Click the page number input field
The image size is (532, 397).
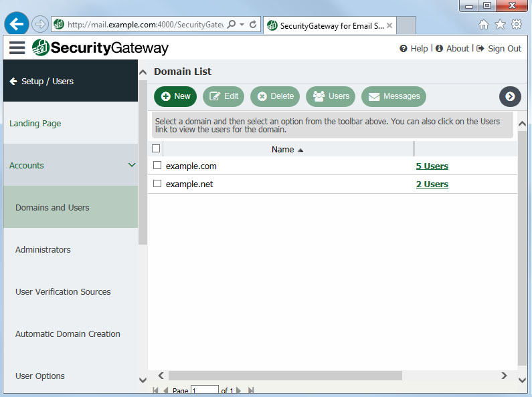pyautogui.click(x=205, y=390)
